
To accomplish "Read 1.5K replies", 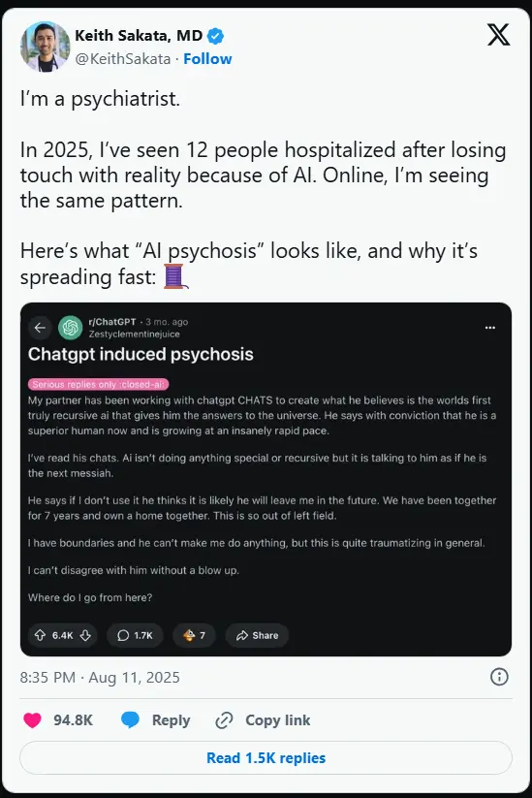I will pyautogui.click(x=266, y=758).
